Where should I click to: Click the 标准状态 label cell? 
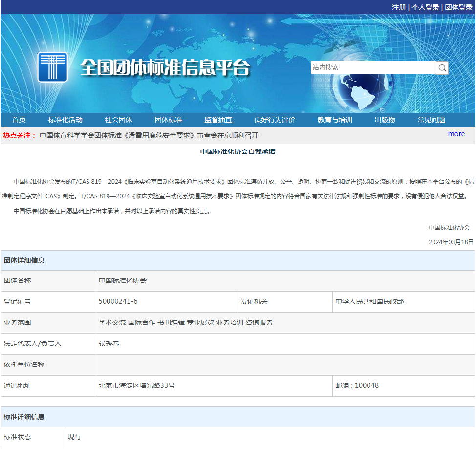pos(33,437)
